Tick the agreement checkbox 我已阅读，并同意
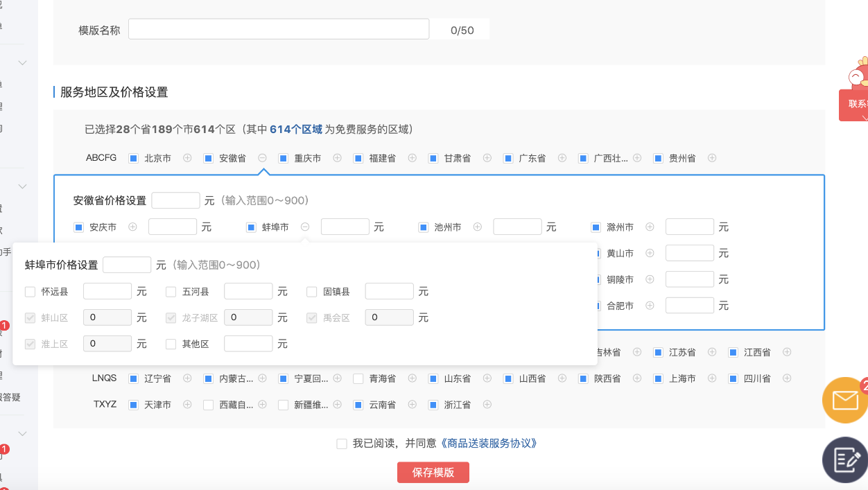 [x=342, y=444]
